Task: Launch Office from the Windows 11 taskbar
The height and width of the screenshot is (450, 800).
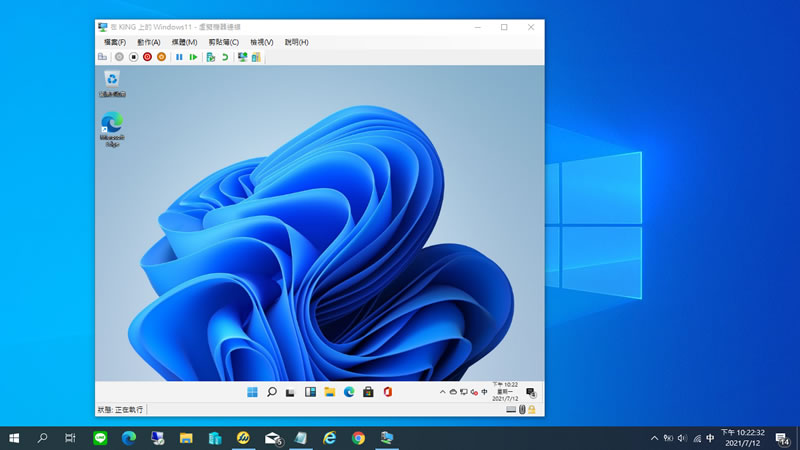Action: coord(388,392)
